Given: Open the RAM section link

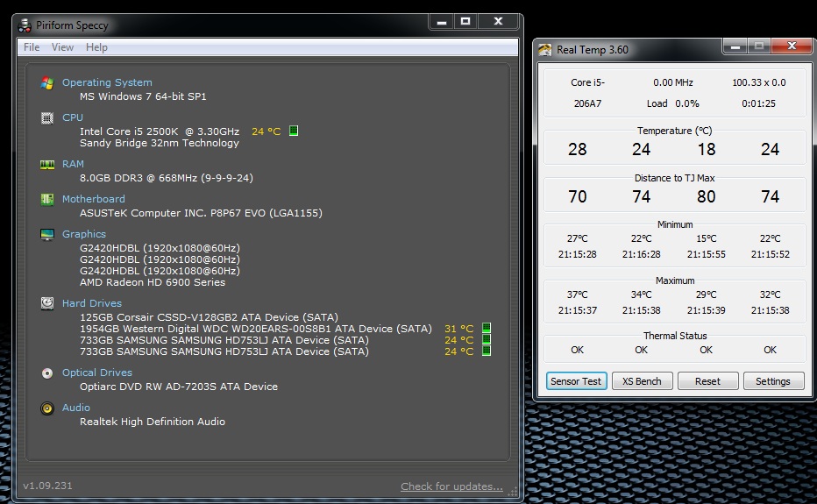Looking at the screenshot, I should pos(73,164).
